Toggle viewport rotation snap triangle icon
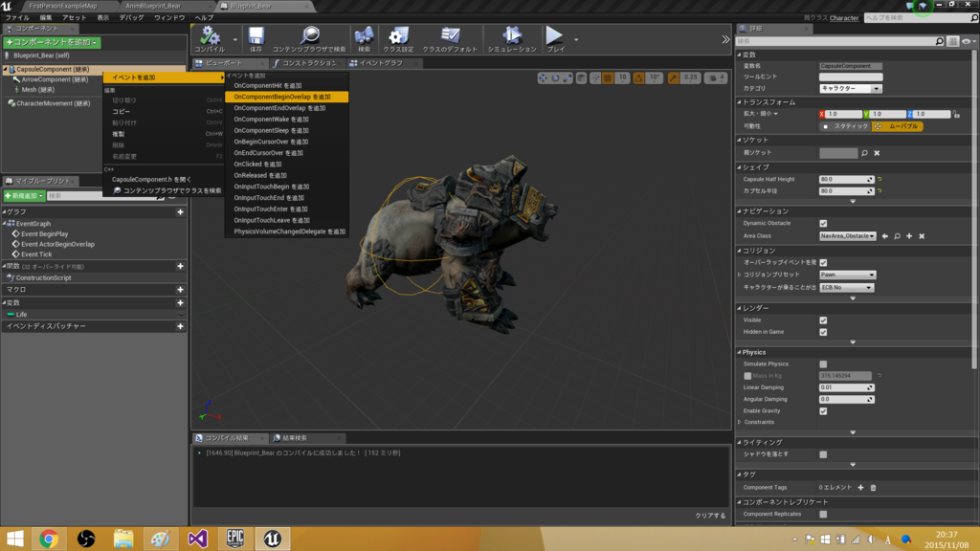The width and height of the screenshot is (980, 551). (638, 78)
